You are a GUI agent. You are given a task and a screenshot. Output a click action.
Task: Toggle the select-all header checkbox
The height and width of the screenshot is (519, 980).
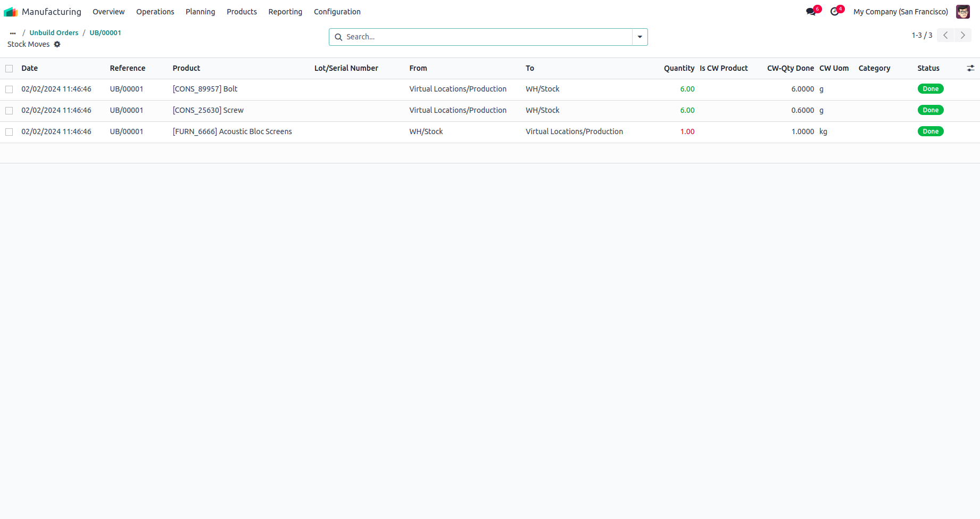(x=9, y=69)
